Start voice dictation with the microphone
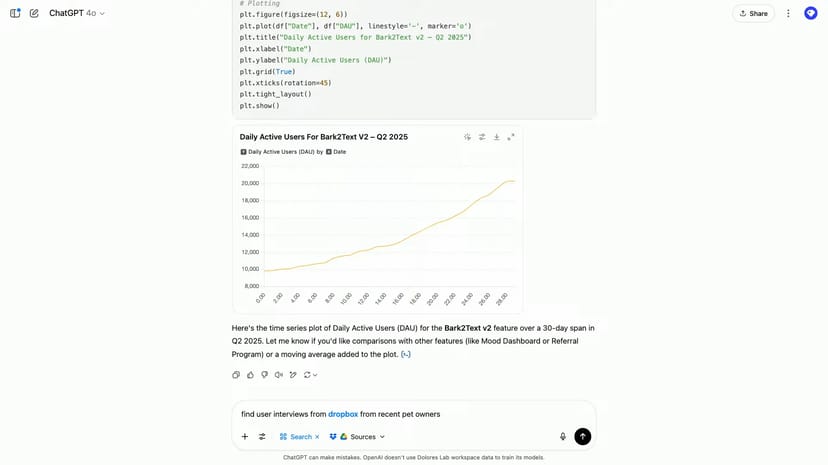Viewport: 828px width, 465px height. pyautogui.click(x=563, y=436)
